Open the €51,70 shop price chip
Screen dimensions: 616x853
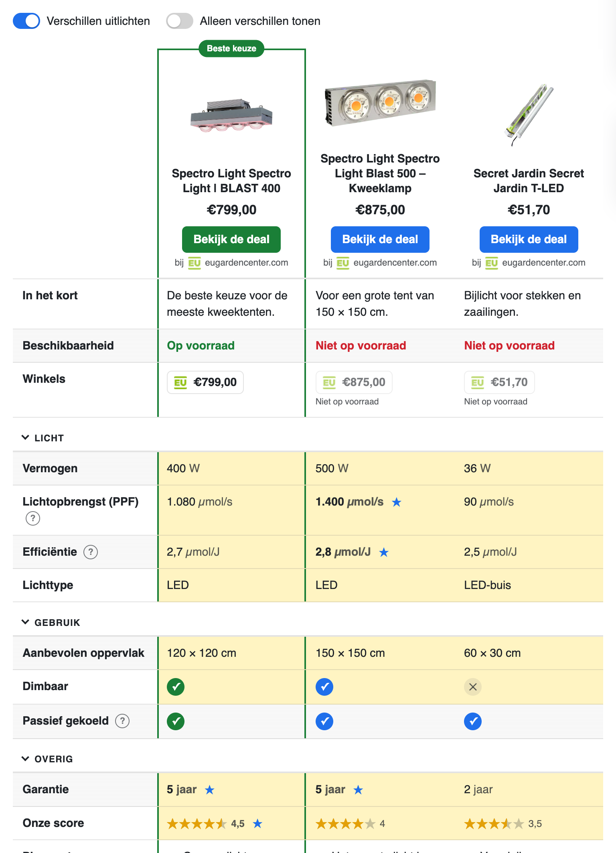499,382
